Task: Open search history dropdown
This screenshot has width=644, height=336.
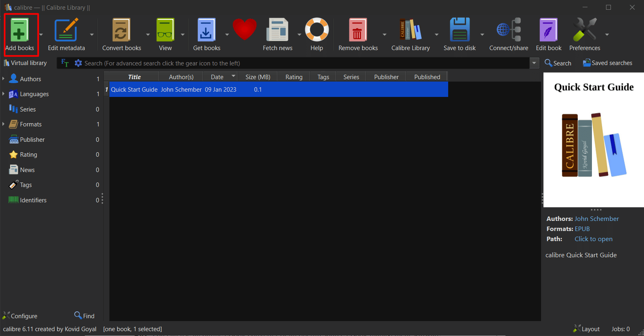Action: click(534, 63)
